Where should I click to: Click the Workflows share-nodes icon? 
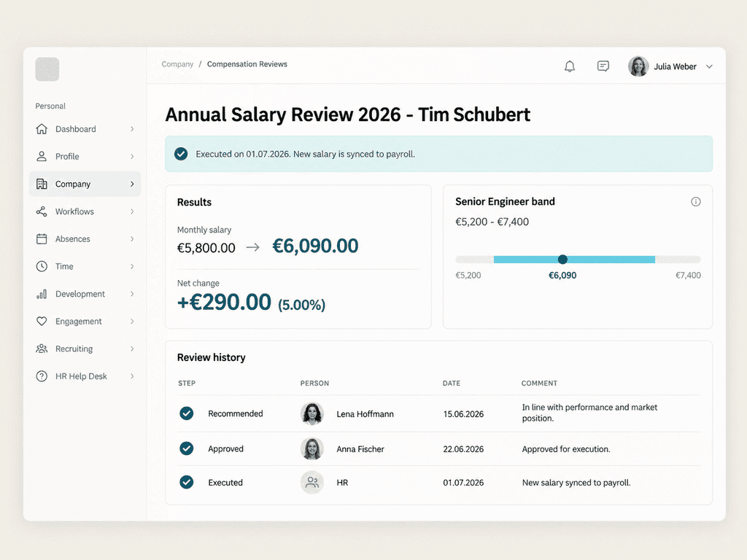[42, 211]
